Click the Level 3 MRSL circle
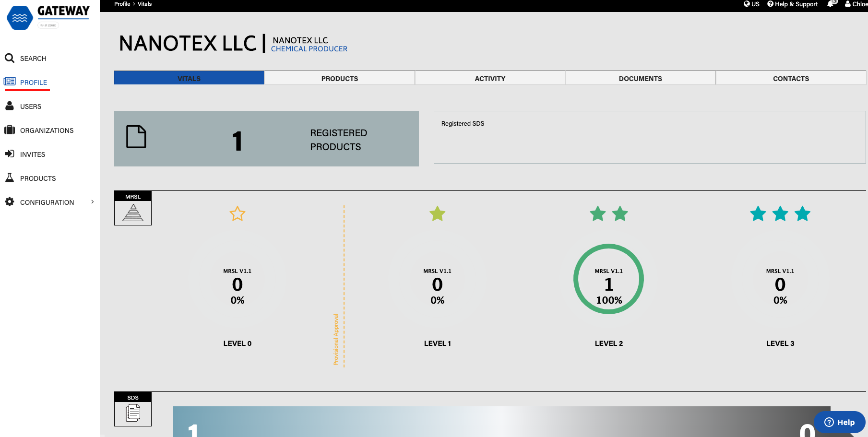Viewport: 868px width, 437px height. tap(780, 279)
